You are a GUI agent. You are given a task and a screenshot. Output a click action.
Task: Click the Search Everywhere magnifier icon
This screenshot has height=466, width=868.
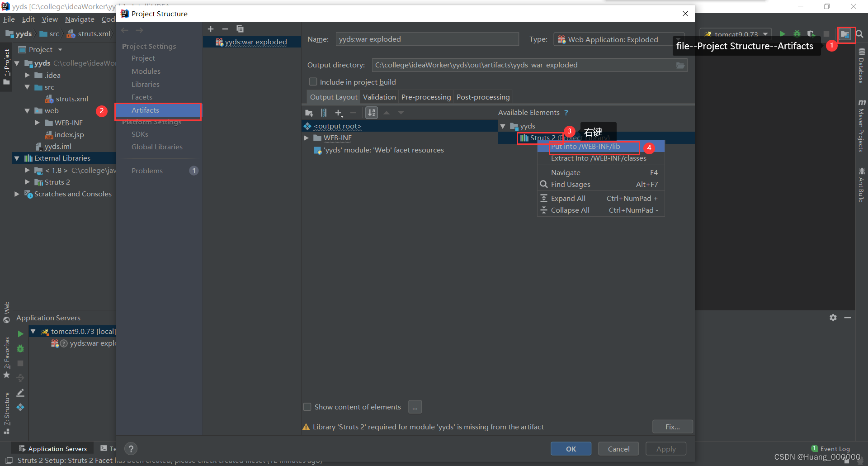point(860,34)
